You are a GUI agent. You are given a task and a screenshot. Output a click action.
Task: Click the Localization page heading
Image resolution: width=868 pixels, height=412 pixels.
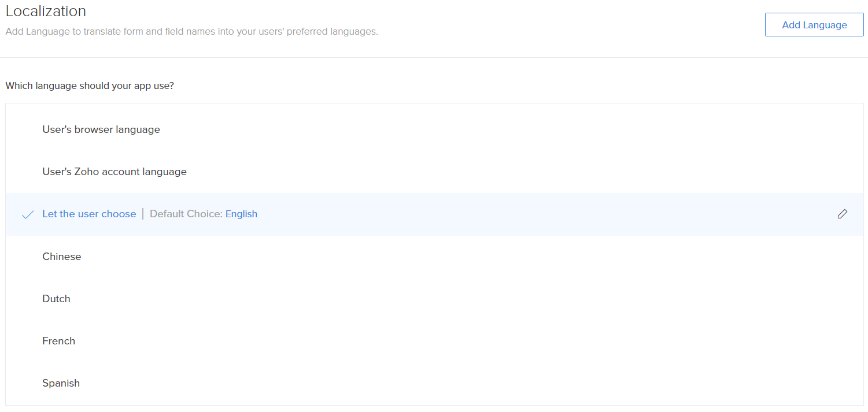[46, 11]
